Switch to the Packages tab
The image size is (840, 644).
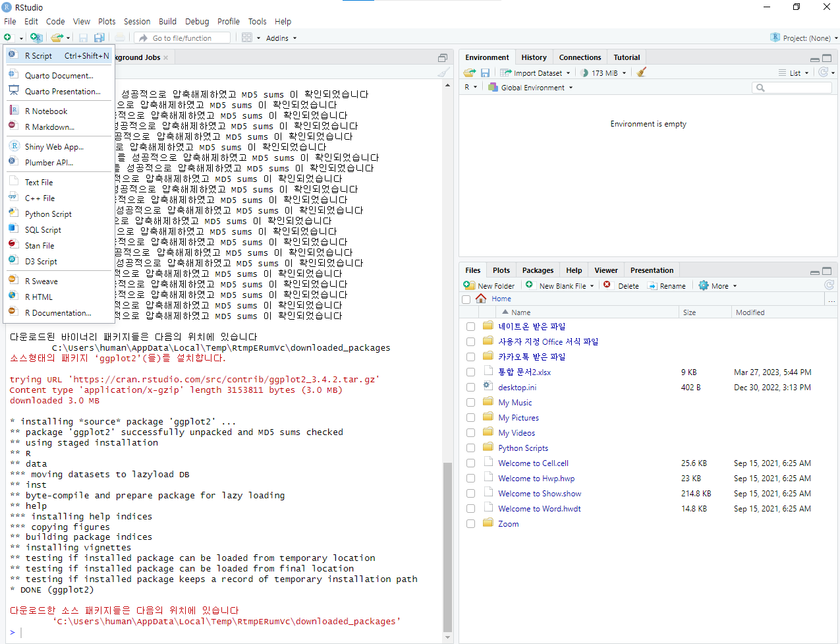coord(538,270)
